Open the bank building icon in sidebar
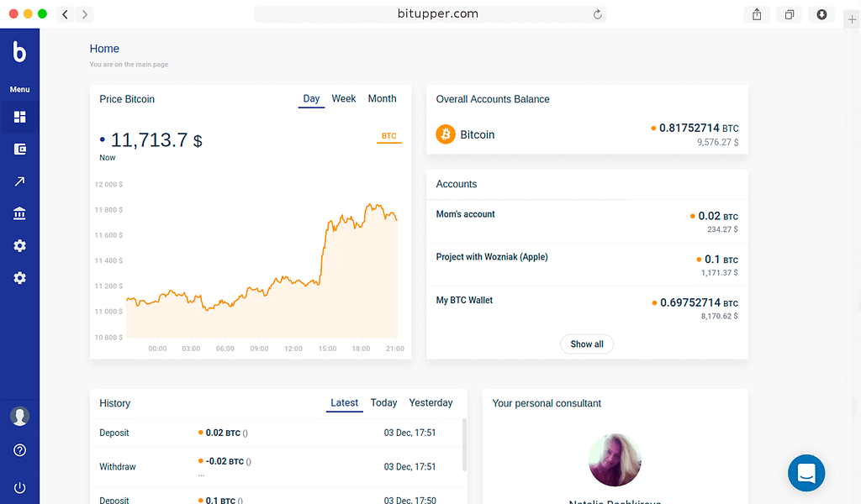The height and width of the screenshot is (504, 861). 20,213
